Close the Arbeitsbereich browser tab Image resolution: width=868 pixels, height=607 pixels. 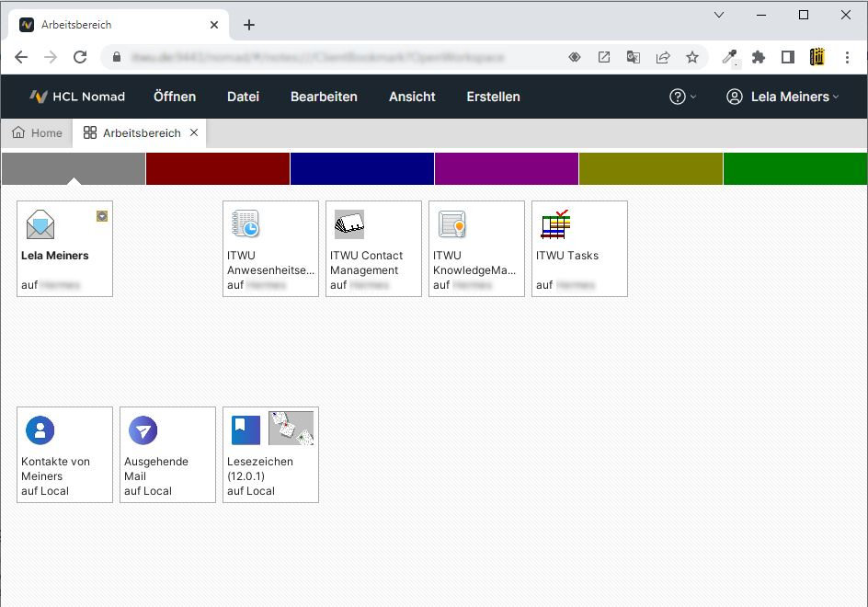pos(214,25)
